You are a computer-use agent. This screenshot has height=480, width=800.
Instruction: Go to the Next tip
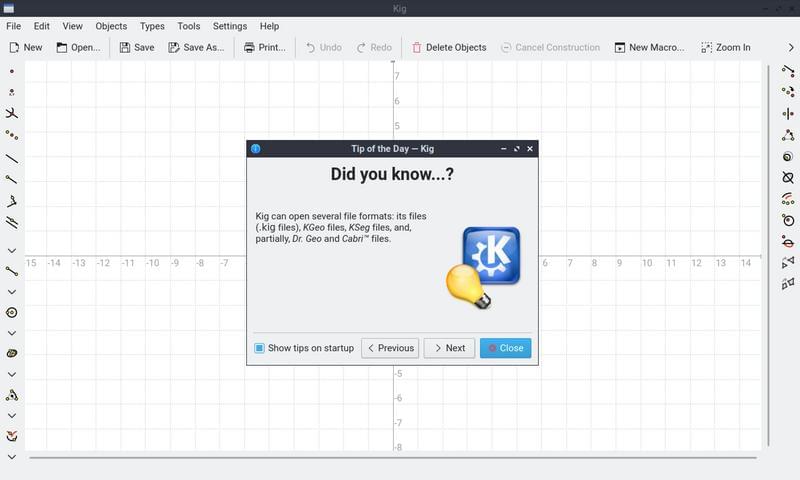pos(449,348)
